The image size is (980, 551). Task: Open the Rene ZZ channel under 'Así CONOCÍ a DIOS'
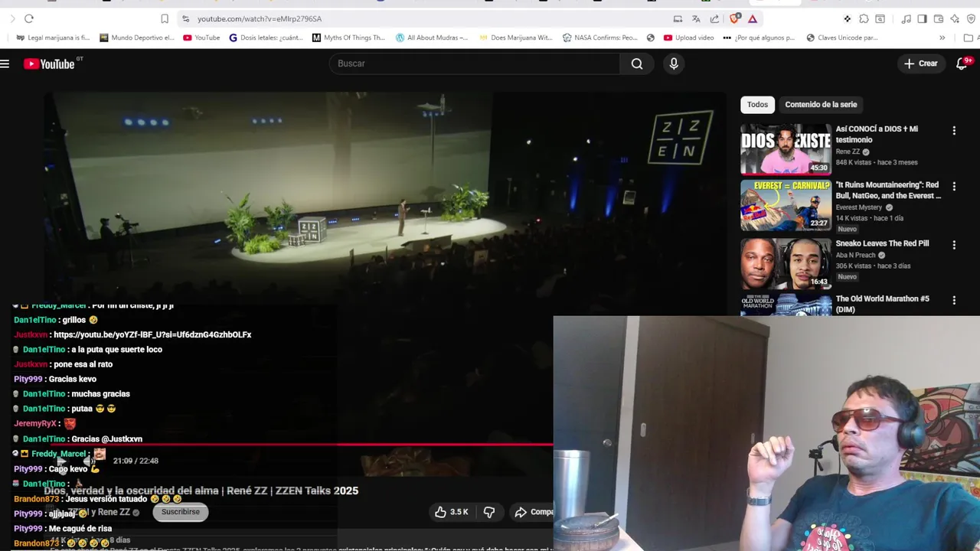click(848, 152)
